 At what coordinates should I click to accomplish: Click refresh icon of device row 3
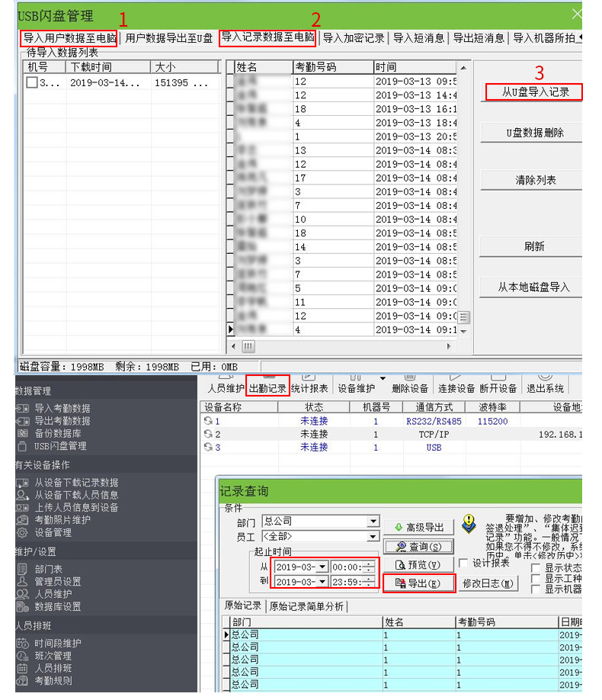[208, 447]
